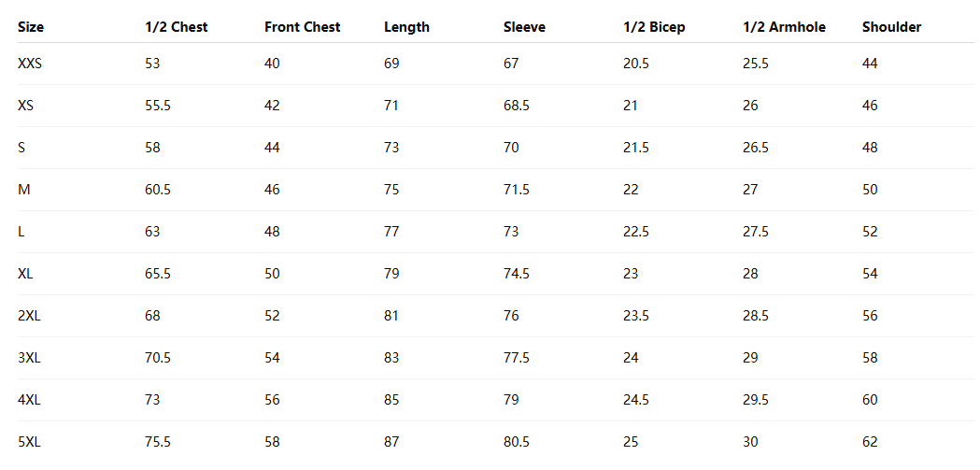Select the Length column header

tap(407, 27)
